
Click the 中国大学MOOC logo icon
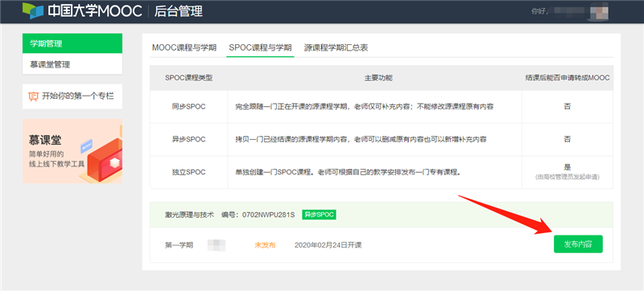tap(33, 11)
